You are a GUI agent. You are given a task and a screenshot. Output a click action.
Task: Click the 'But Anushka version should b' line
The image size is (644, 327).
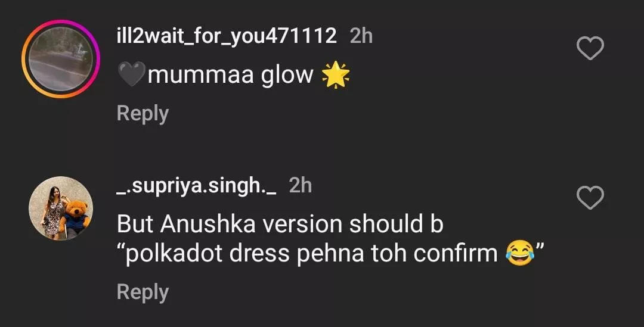click(x=280, y=224)
